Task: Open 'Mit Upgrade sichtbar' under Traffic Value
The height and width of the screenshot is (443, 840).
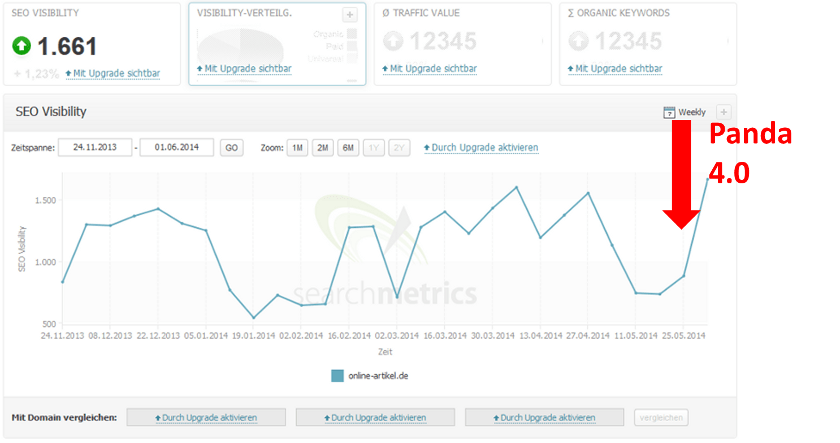Action: (430, 69)
